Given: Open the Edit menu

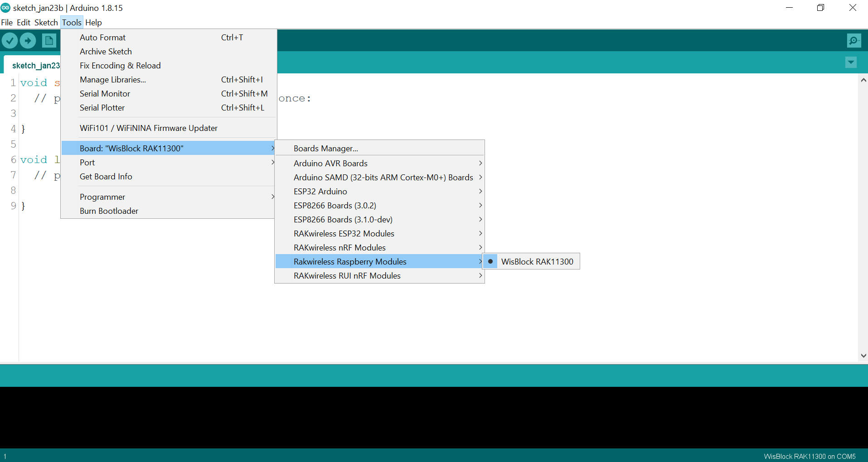Looking at the screenshot, I should (x=24, y=22).
